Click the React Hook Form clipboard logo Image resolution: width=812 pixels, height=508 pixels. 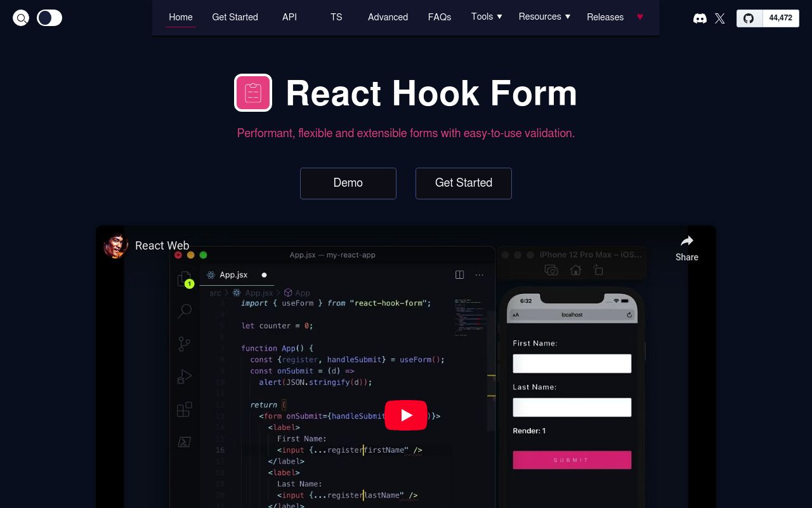(x=253, y=93)
